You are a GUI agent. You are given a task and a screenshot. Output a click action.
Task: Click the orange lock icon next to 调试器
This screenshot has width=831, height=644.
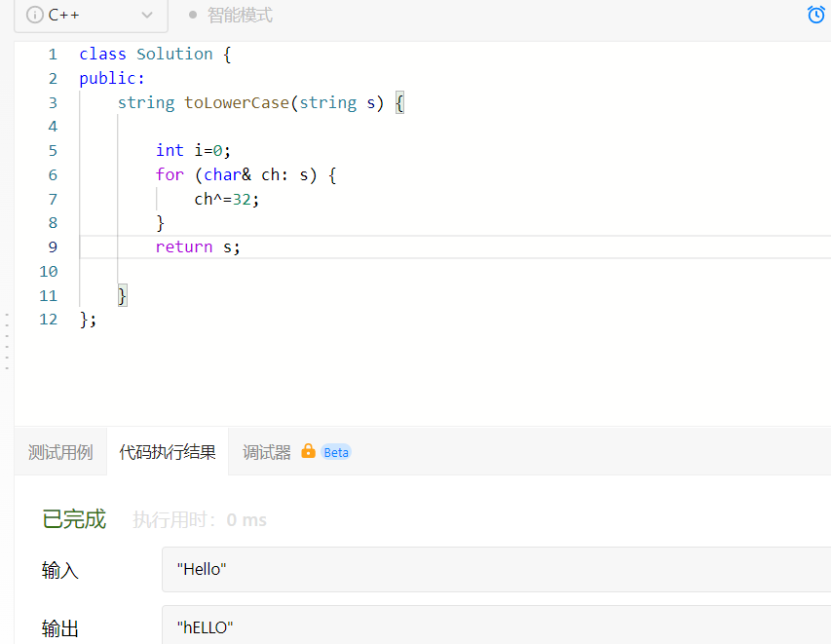click(x=308, y=451)
